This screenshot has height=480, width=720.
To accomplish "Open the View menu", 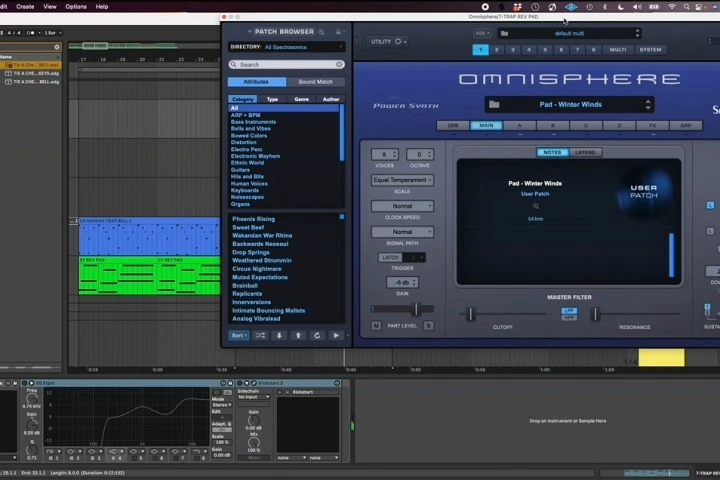I will (x=50, y=6).
